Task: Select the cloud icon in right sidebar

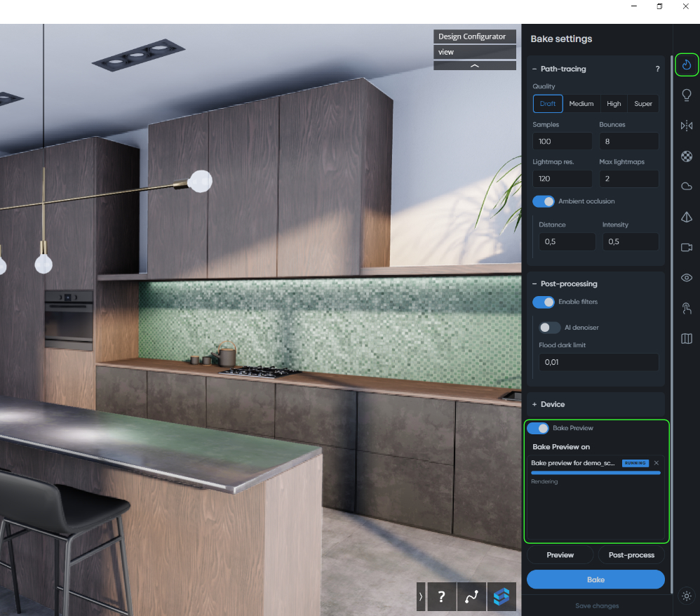Action: [687, 187]
